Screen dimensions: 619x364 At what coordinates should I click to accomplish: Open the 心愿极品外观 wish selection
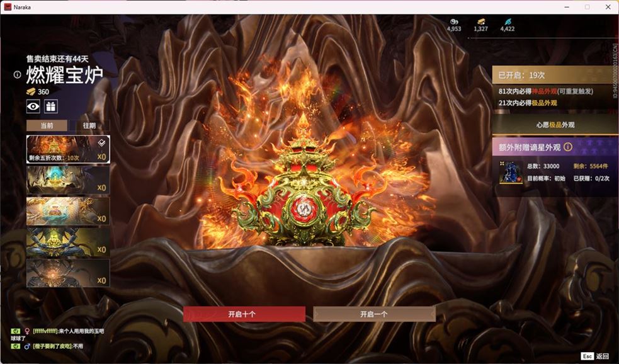(555, 125)
